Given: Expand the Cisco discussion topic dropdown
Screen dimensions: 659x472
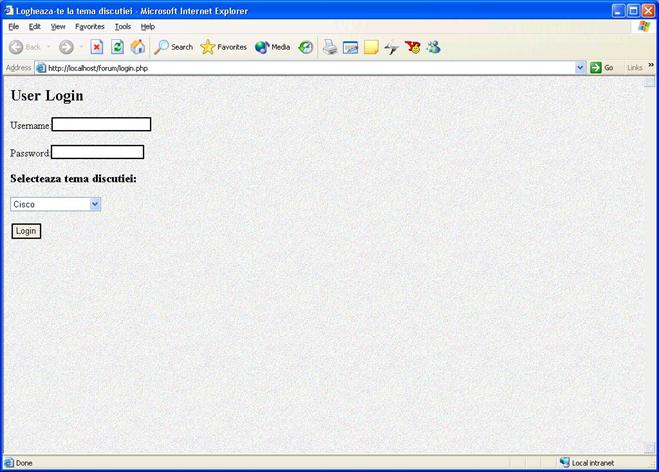Looking at the screenshot, I should [x=95, y=204].
